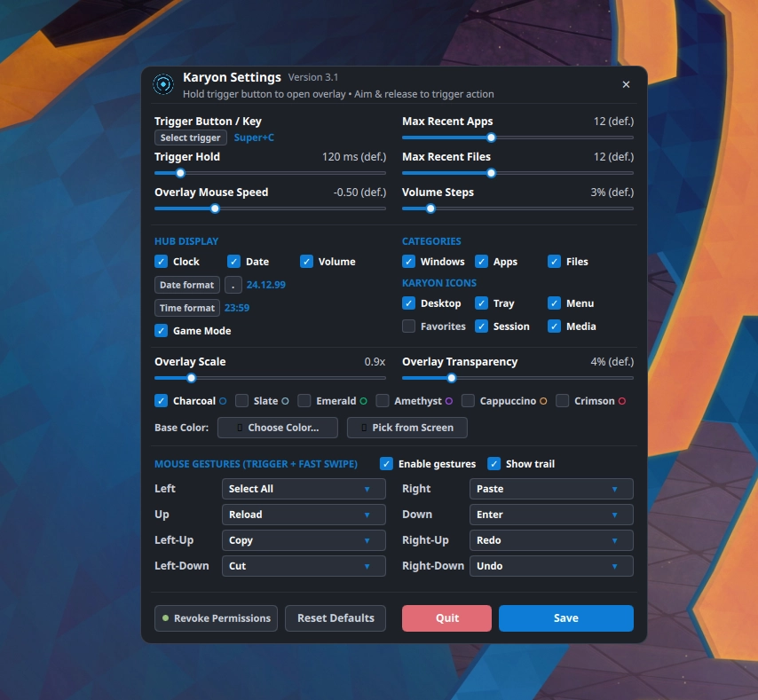Toggle the Windows category checkbox
Screen dimensions: 758x700
coord(408,262)
